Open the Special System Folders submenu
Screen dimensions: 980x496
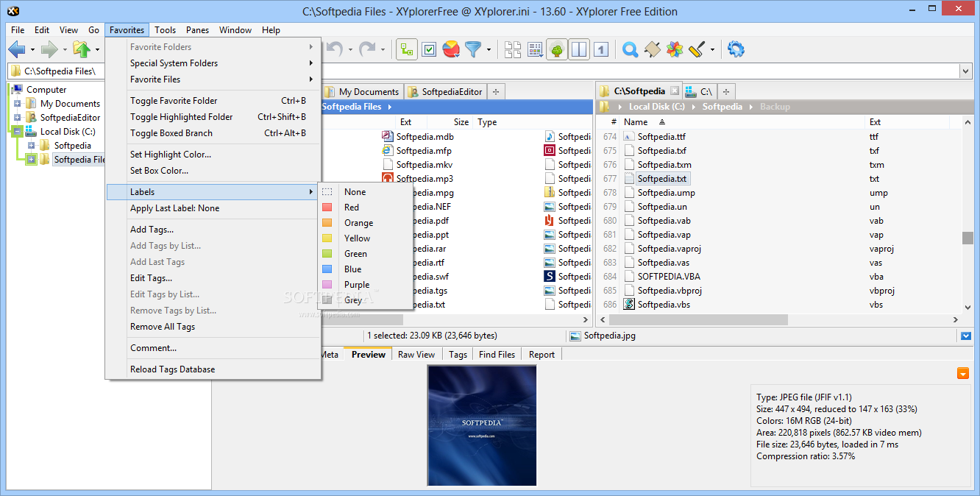point(213,63)
